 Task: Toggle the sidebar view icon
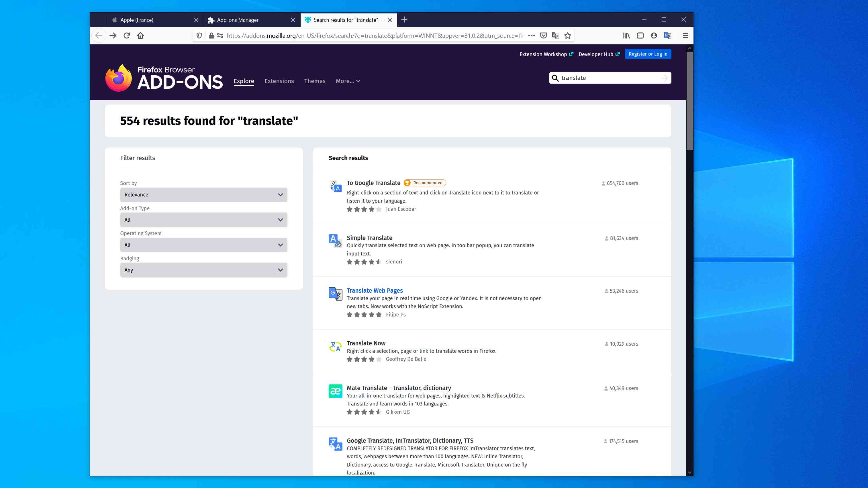(640, 36)
